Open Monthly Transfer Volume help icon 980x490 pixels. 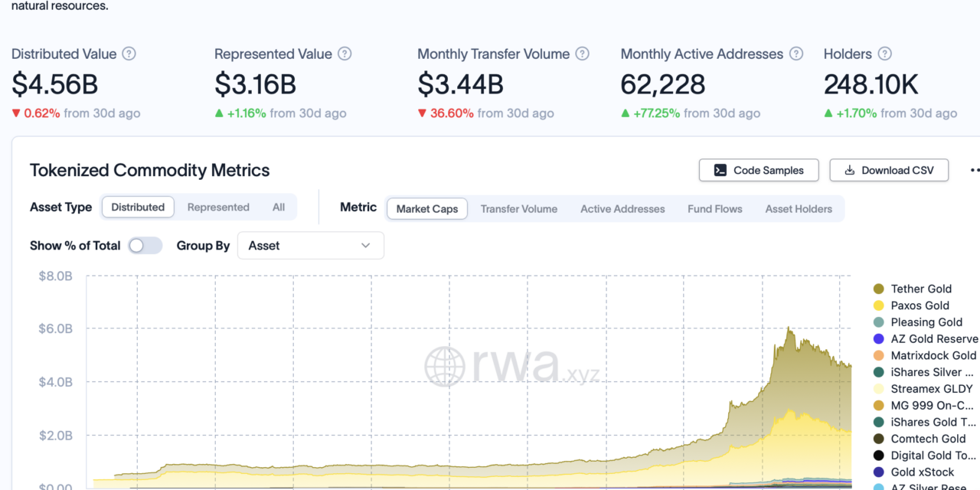tap(583, 54)
